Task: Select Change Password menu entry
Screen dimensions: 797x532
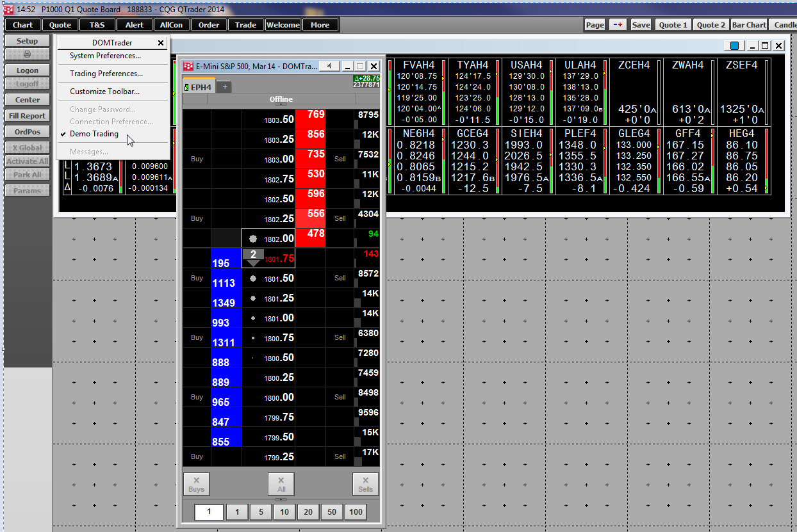Action: click(103, 109)
